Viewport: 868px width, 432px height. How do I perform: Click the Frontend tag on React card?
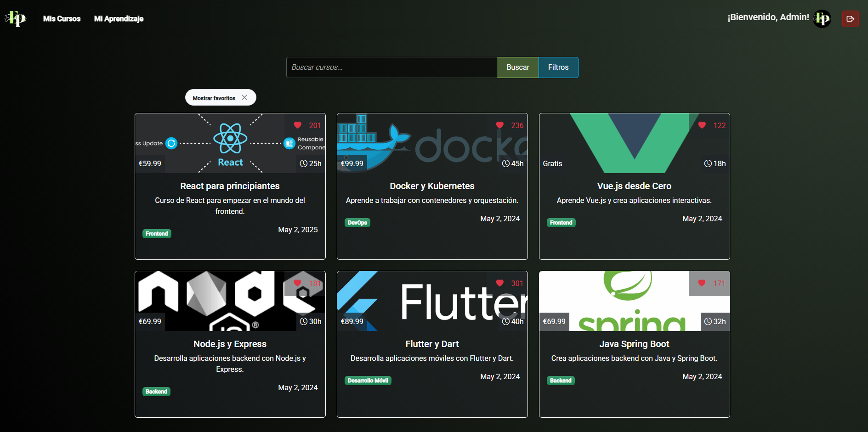coord(157,234)
